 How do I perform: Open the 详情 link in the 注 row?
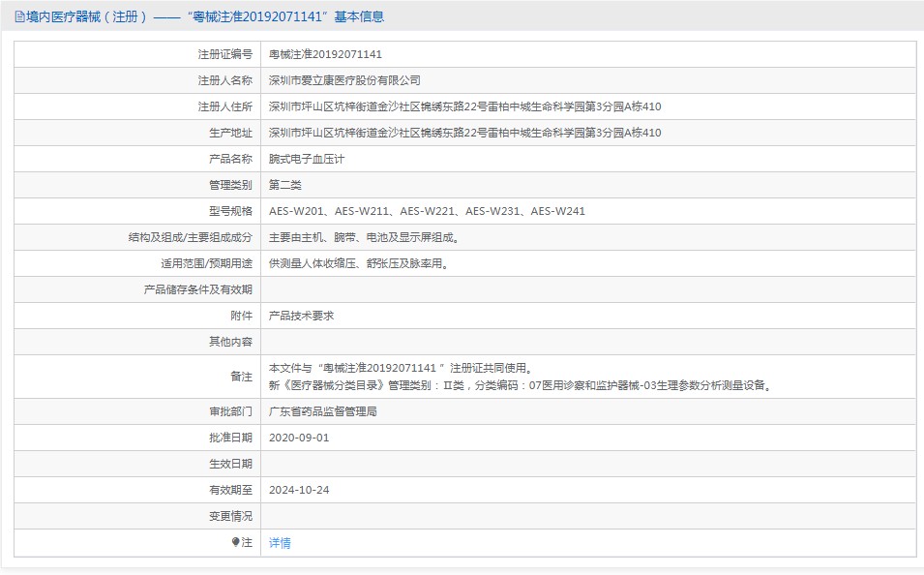pyautogui.click(x=280, y=542)
